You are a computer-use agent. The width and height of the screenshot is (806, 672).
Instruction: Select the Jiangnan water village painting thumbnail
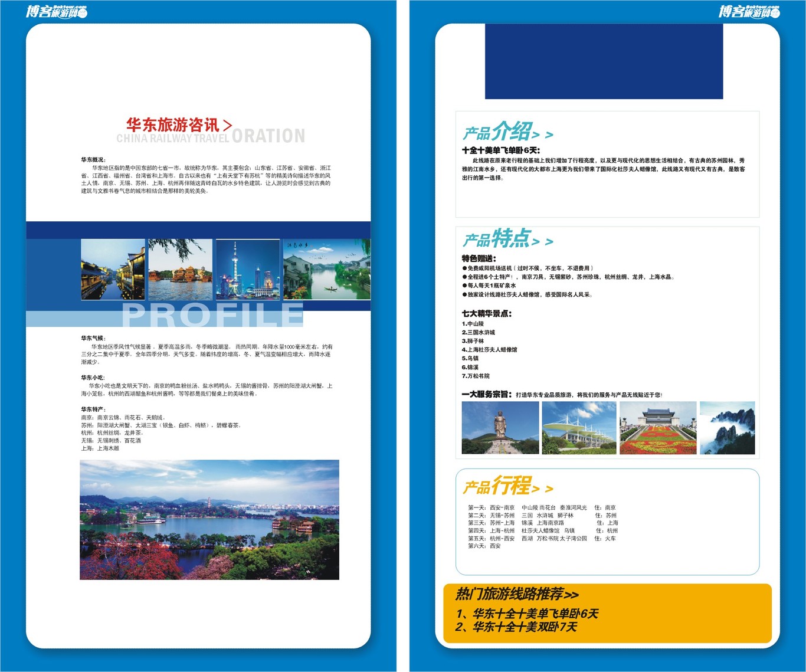[x=327, y=270]
